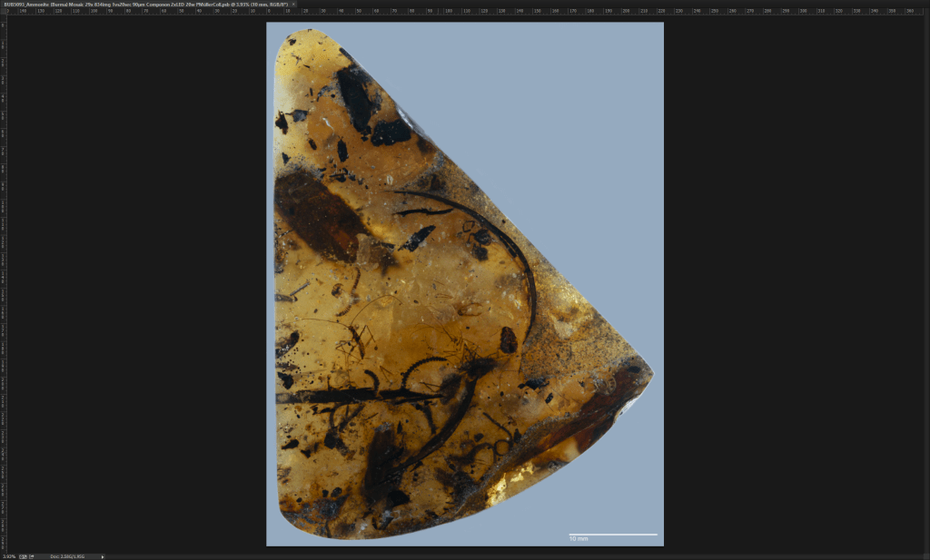
Task: Click the 10 mm scale label
Action: point(579,540)
